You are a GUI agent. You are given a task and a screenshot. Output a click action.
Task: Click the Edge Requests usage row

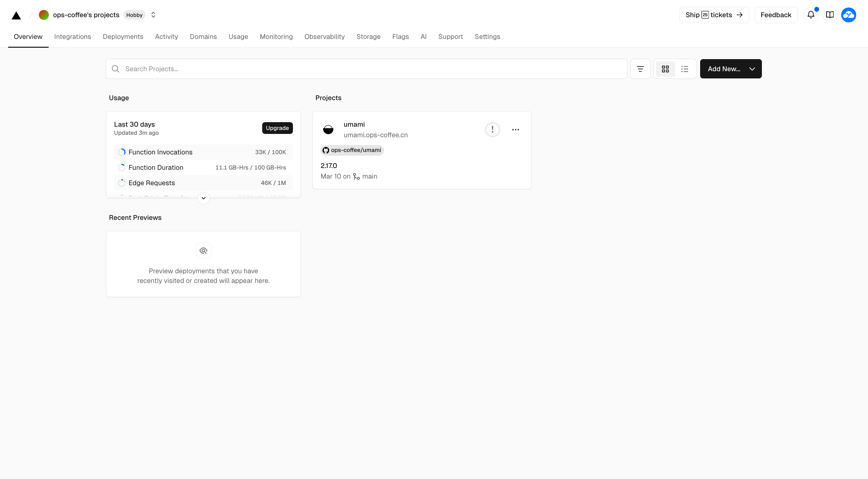203,183
